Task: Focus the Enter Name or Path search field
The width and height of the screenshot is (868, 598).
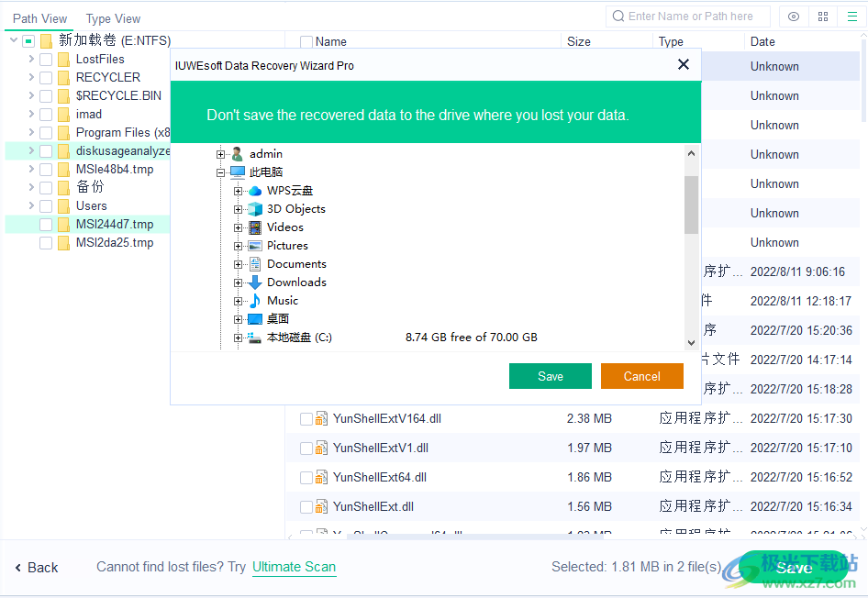Action: coord(690,17)
